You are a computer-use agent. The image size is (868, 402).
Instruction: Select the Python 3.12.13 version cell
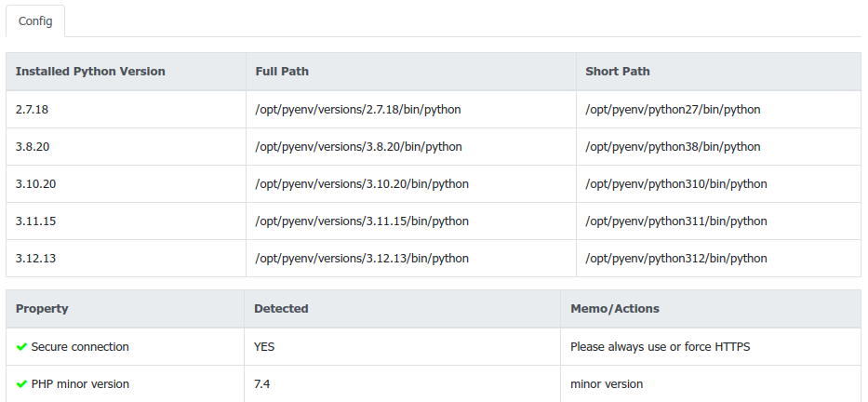point(35,259)
